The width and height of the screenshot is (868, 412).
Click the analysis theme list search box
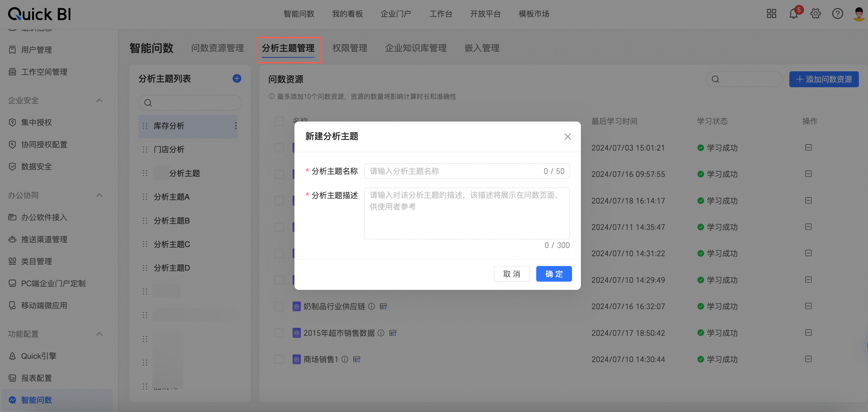coord(190,103)
